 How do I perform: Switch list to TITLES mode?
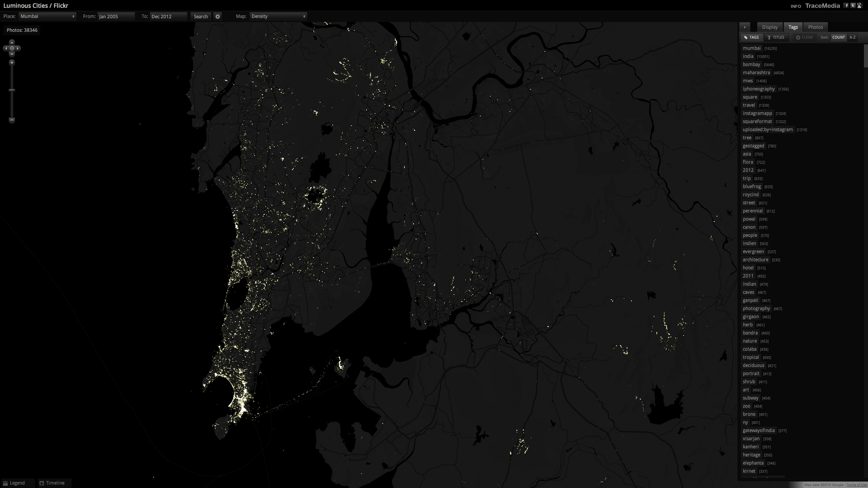point(776,37)
